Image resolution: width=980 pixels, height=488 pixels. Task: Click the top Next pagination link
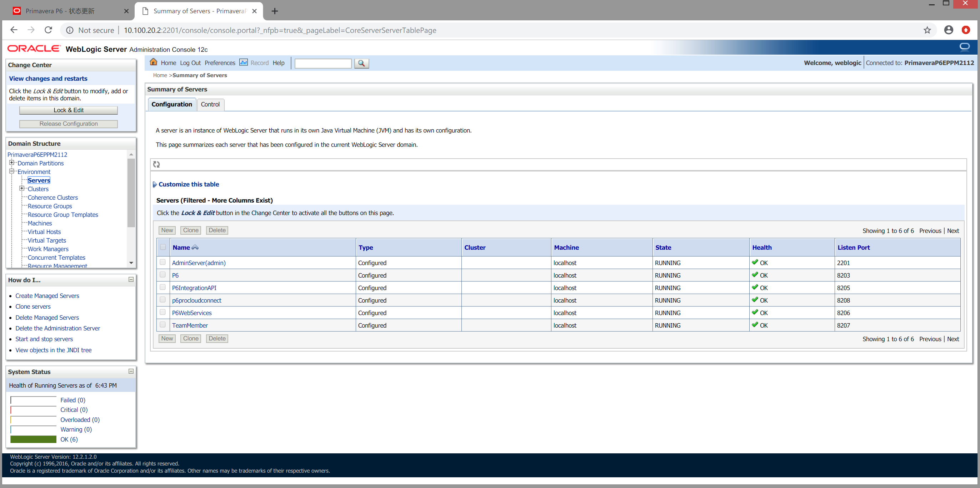click(953, 231)
